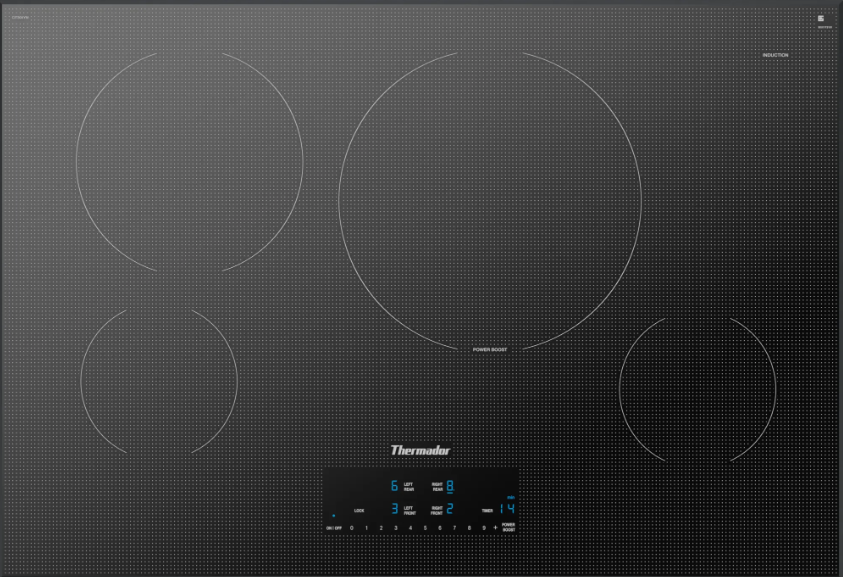The height and width of the screenshot is (577, 843).
Task: Select the LEFT REAR zone control
Action: point(409,485)
